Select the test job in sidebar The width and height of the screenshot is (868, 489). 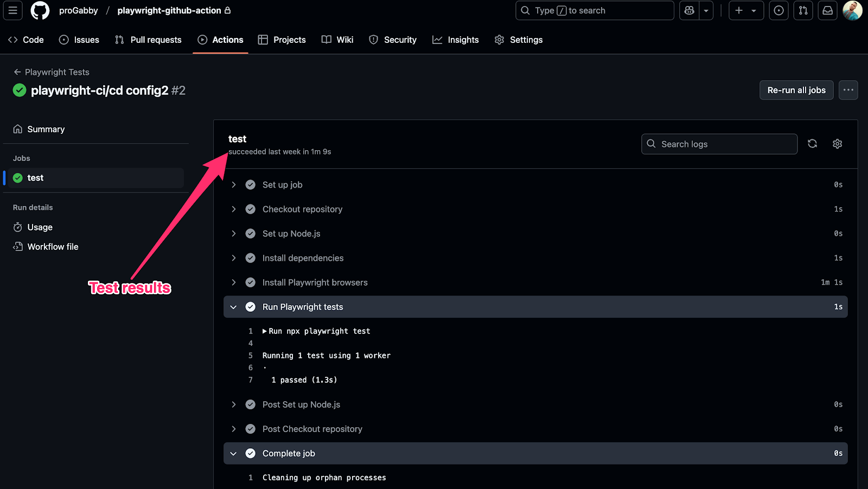coord(96,178)
